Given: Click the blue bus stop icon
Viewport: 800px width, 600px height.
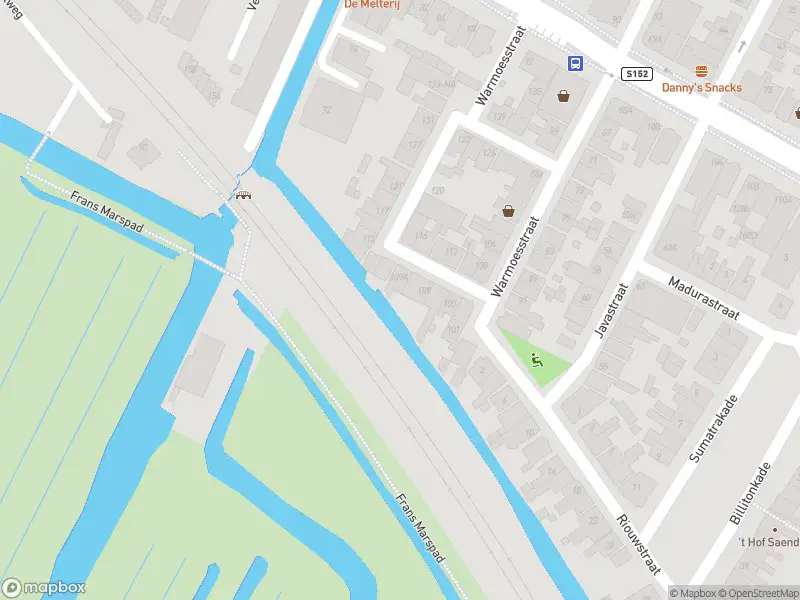Looking at the screenshot, I should click(575, 64).
